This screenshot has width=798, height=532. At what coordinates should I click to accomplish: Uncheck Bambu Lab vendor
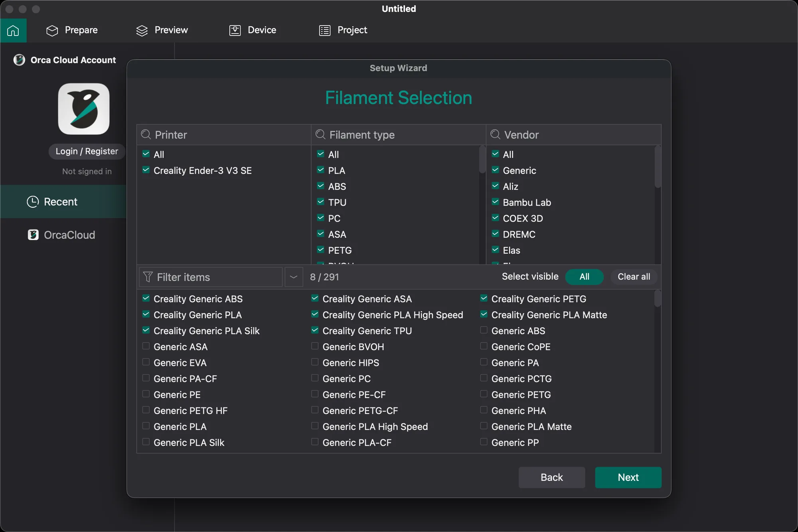[x=495, y=202]
